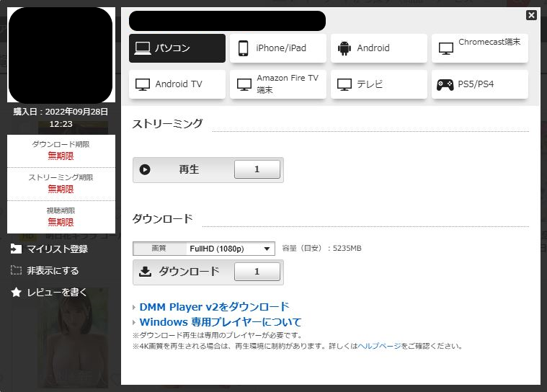
Task: Click part 1 button next to ダウンロード
Action: pos(257,272)
